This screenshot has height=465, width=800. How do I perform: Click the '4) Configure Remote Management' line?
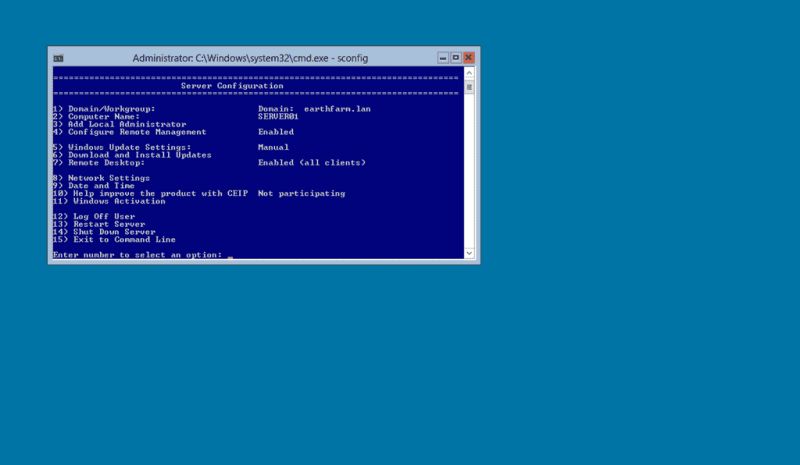coord(130,132)
